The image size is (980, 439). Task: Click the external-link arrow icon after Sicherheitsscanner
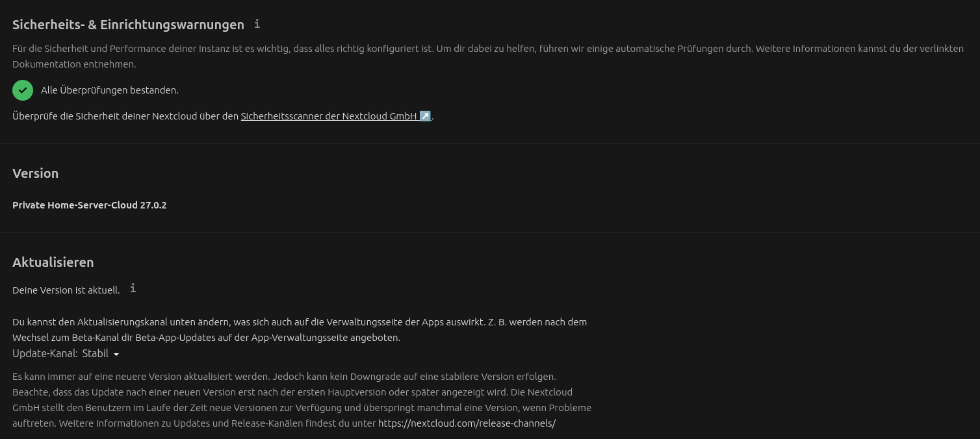point(425,116)
